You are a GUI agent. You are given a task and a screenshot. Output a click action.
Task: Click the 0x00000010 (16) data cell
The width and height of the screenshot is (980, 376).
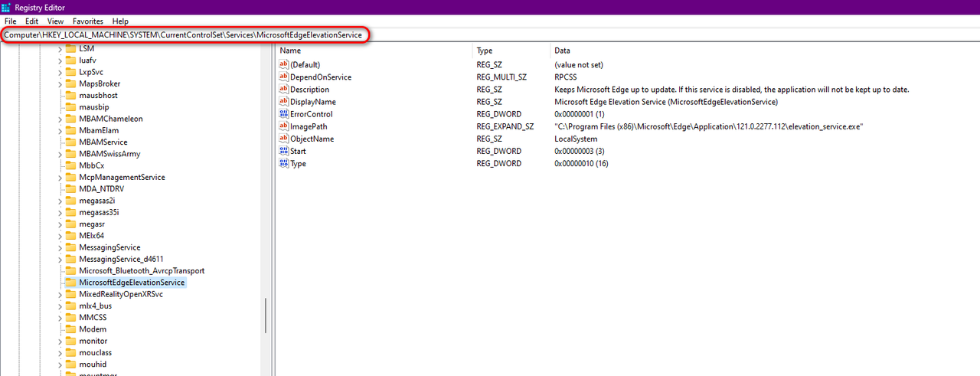(x=581, y=163)
